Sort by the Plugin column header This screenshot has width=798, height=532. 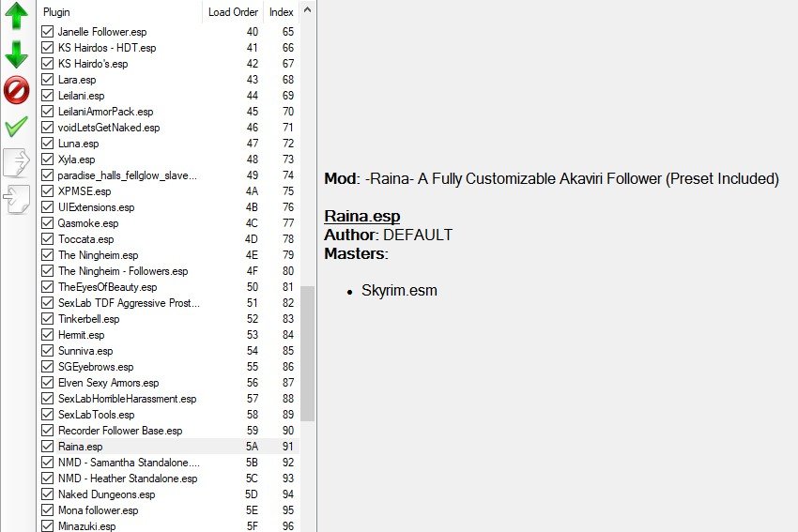pyautogui.click(x=120, y=11)
